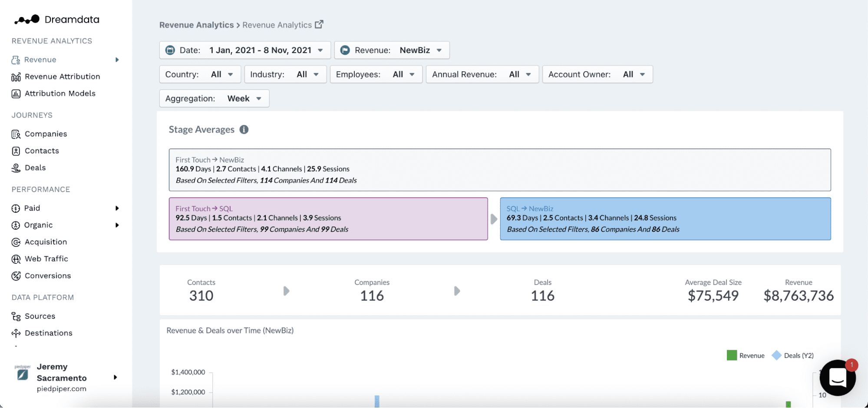Expand the Organic performance section

point(116,225)
